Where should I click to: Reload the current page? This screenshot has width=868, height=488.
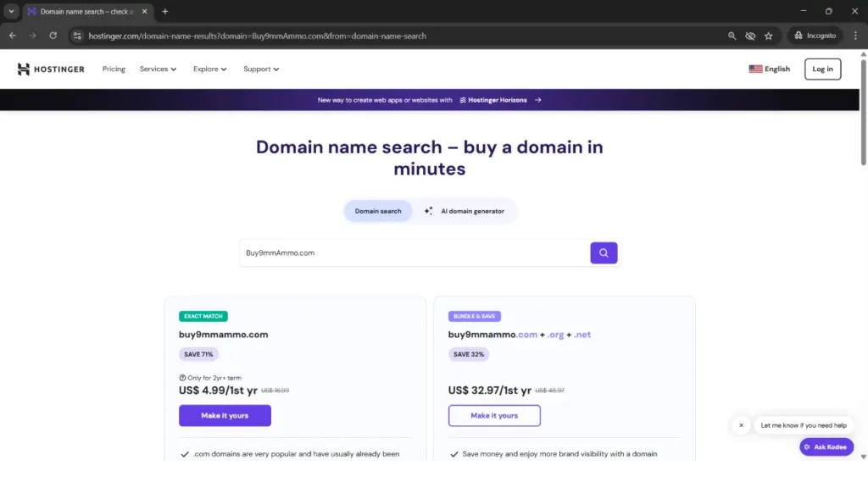pyautogui.click(x=53, y=36)
